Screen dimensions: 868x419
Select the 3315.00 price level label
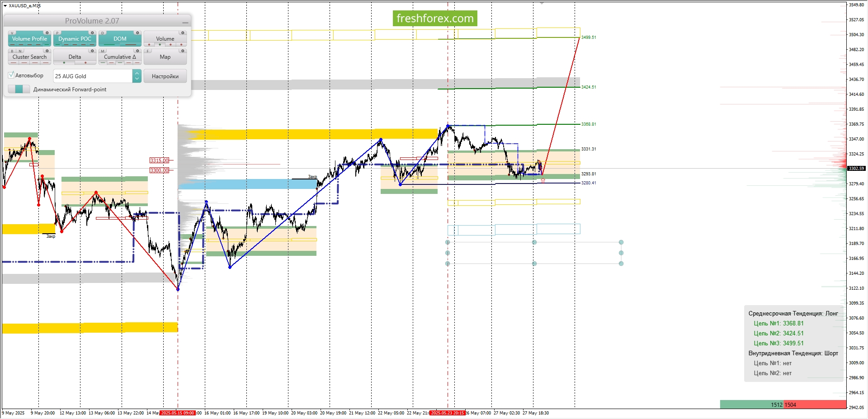click(159, 160)
